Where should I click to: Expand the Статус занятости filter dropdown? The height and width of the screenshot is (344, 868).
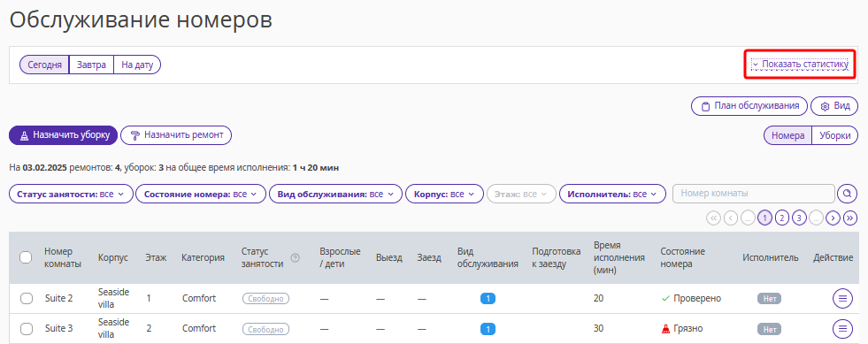click(x=71, y=195)
